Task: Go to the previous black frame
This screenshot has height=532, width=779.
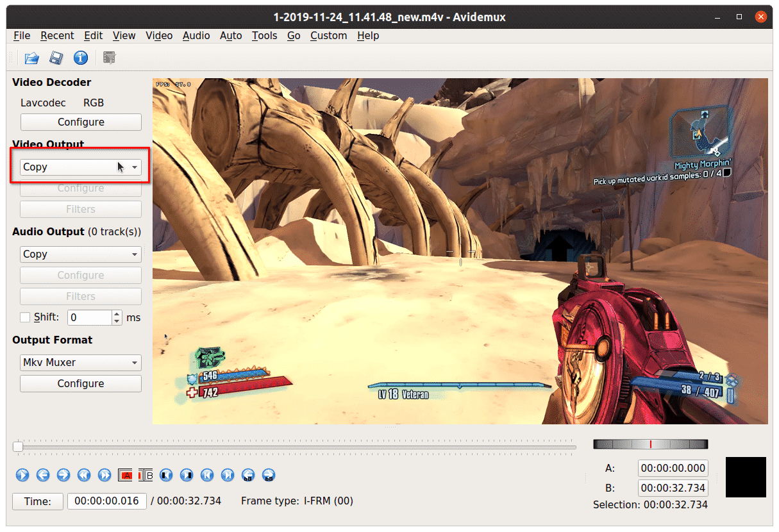Action: (166, 475)
